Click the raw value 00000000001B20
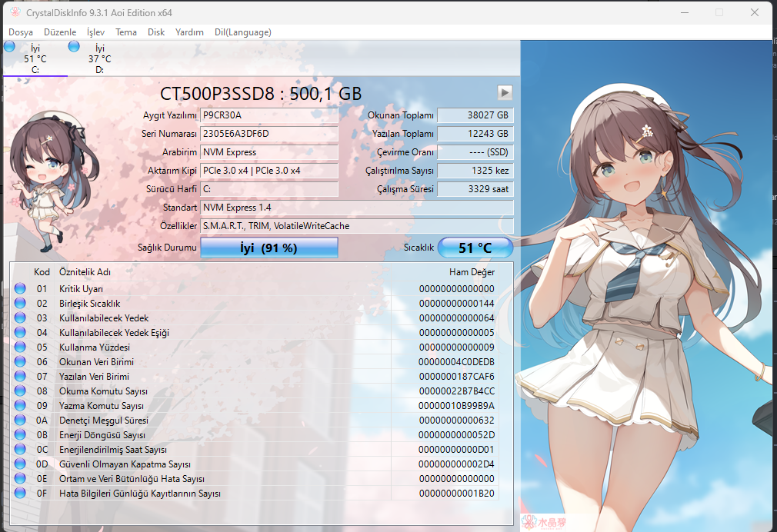Viewport: 777px width, 532px height. coord(456,494)
